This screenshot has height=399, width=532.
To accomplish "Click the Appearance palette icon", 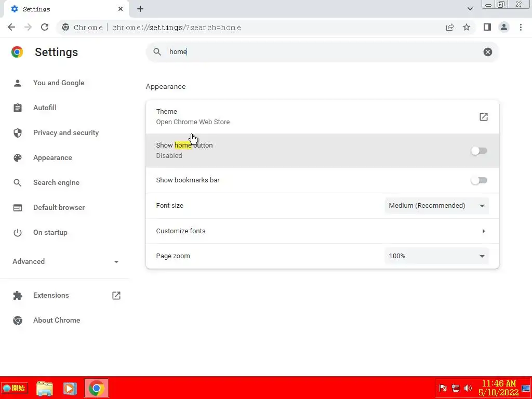I will click(x=18, y=158).
